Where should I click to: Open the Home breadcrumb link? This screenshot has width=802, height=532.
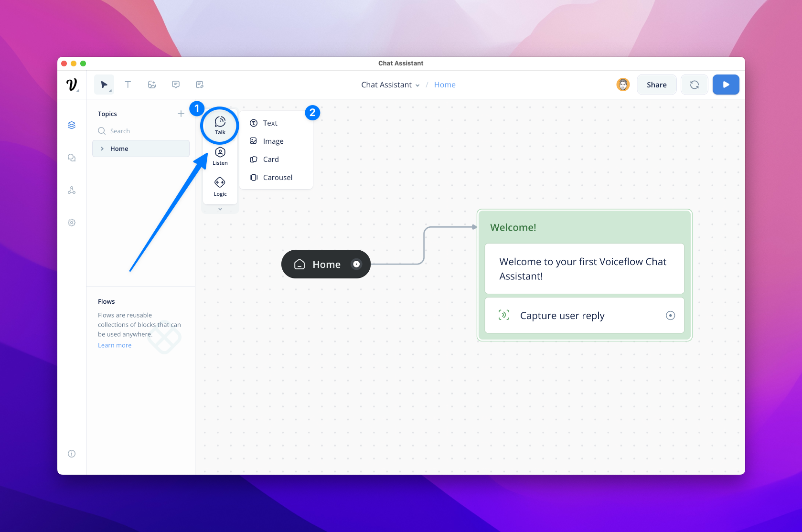pos(445,85)
